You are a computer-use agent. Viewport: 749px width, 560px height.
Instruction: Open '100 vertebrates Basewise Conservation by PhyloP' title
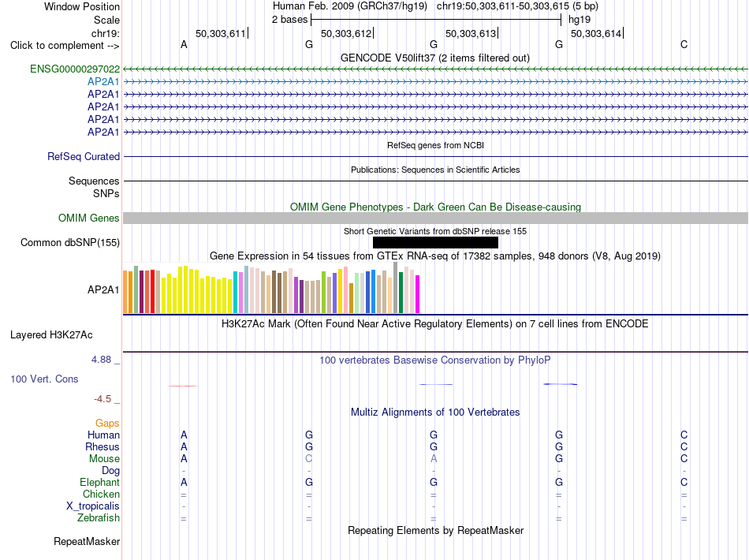pos(435,360)
